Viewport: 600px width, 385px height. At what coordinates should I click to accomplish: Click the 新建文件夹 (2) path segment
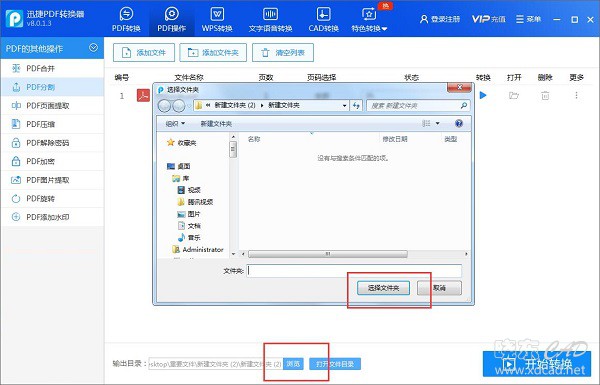235,105
